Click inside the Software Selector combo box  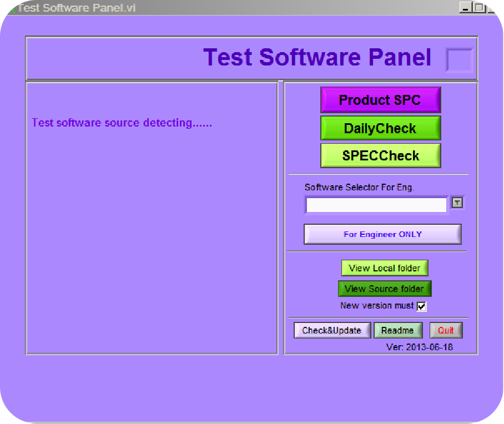tap(376, 205)
